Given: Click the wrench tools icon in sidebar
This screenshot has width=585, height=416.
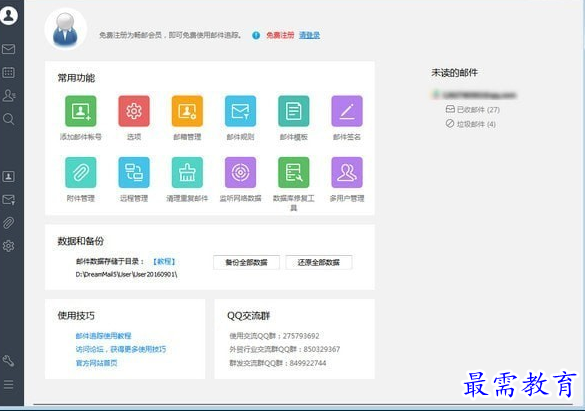Looking at the screenshot, I should click(8, 361).
